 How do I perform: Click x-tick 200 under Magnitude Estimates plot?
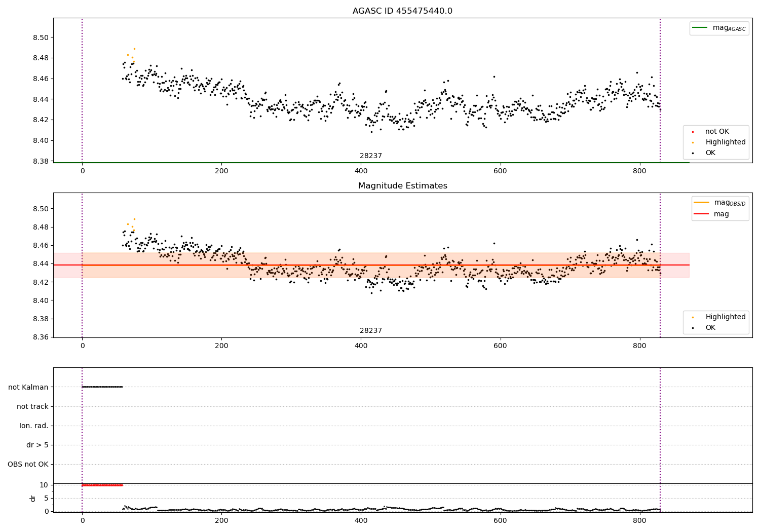[x=221, y=346]
